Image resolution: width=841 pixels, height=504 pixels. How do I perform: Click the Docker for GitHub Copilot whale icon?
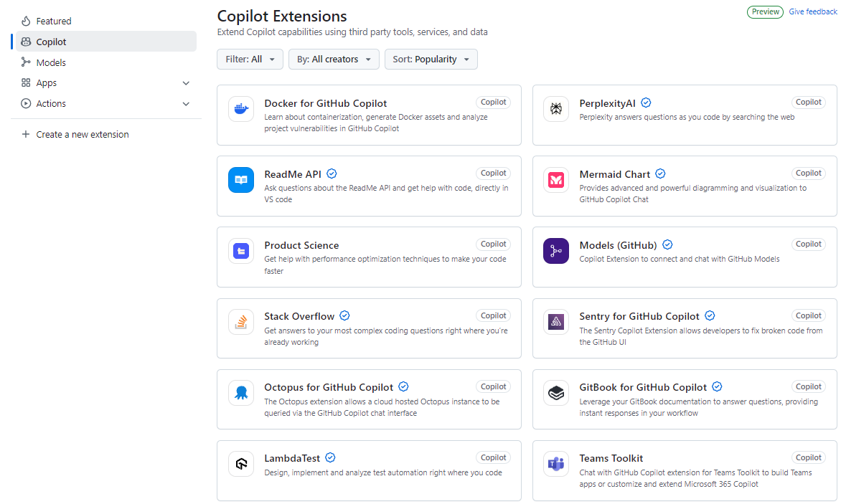pyautogui.click(x=240, y=109)
